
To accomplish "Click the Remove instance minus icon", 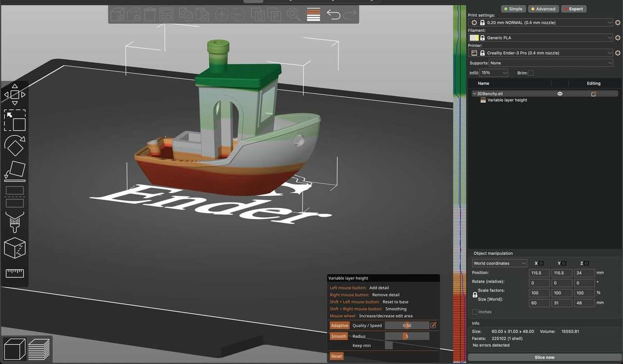I will (238, 14).
